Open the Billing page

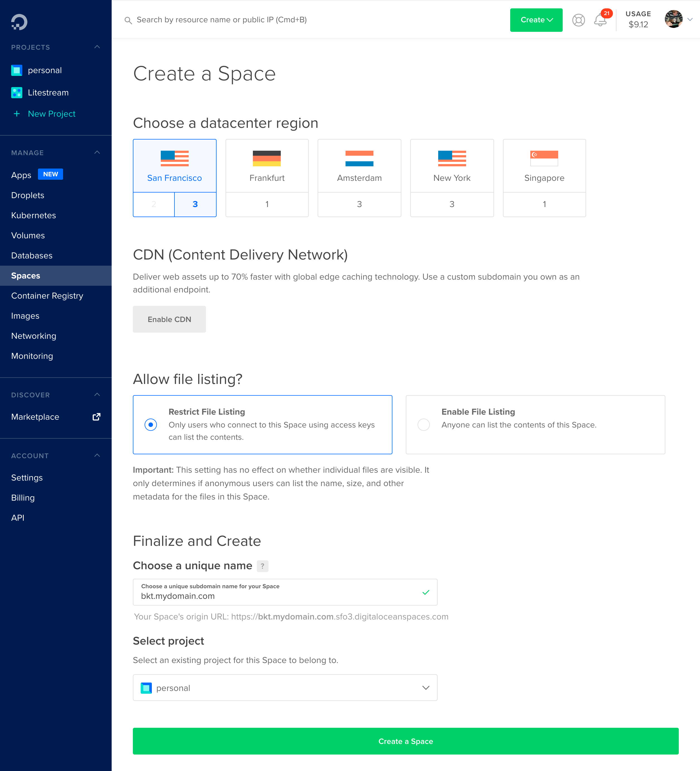point(23,498)
